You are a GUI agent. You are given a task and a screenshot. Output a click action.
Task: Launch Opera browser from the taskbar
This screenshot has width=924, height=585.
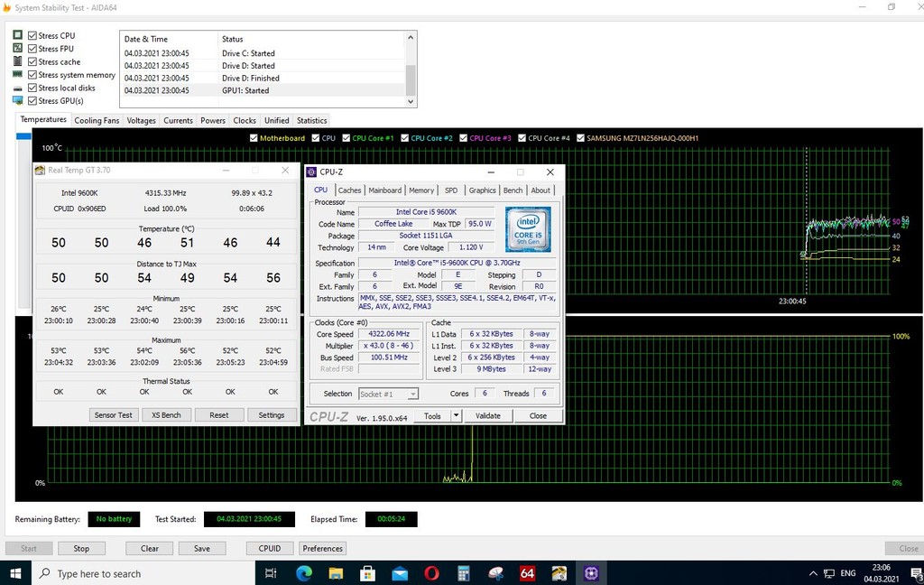point(432,573)
